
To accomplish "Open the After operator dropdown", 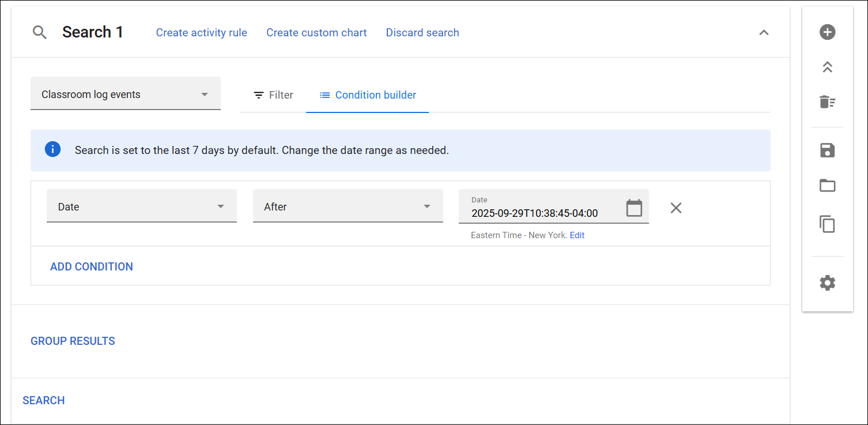I will pos(348,206).
